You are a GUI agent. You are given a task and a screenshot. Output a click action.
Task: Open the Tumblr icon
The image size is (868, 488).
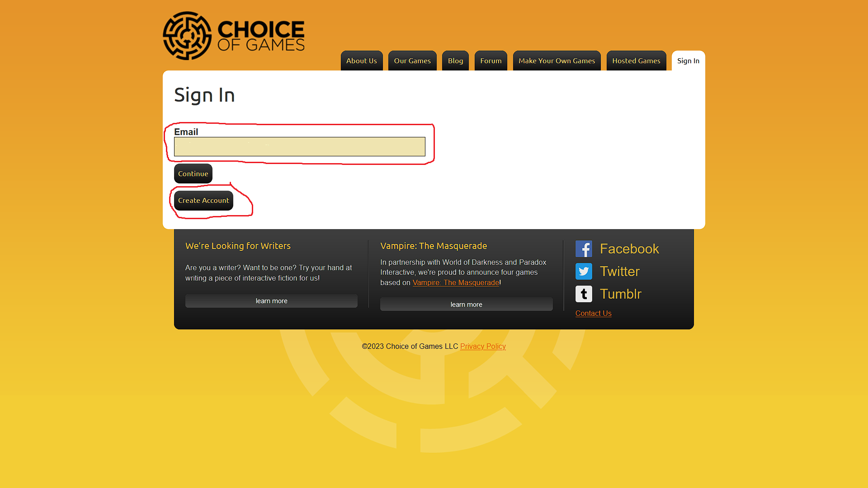point(584,294)
